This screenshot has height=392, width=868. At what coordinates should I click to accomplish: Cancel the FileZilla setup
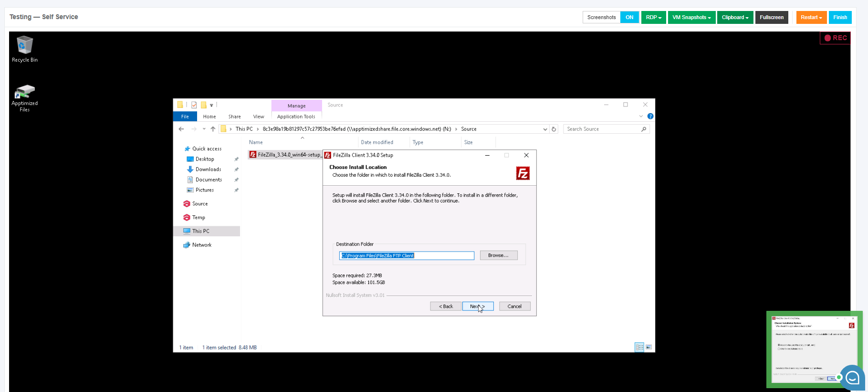click(514, 307)
